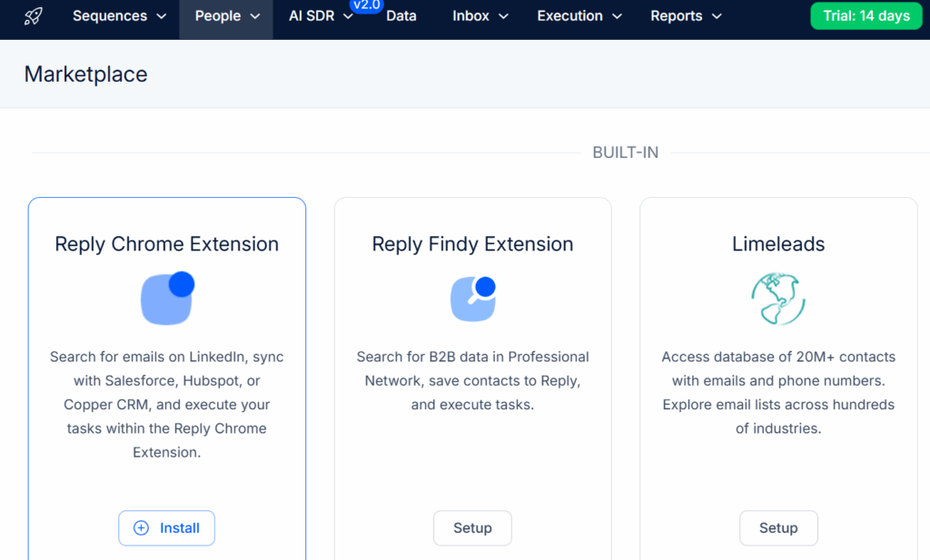This screenshot has width=930, height=560.
Task: Click the Findy Extension description text
Action: 472,381
